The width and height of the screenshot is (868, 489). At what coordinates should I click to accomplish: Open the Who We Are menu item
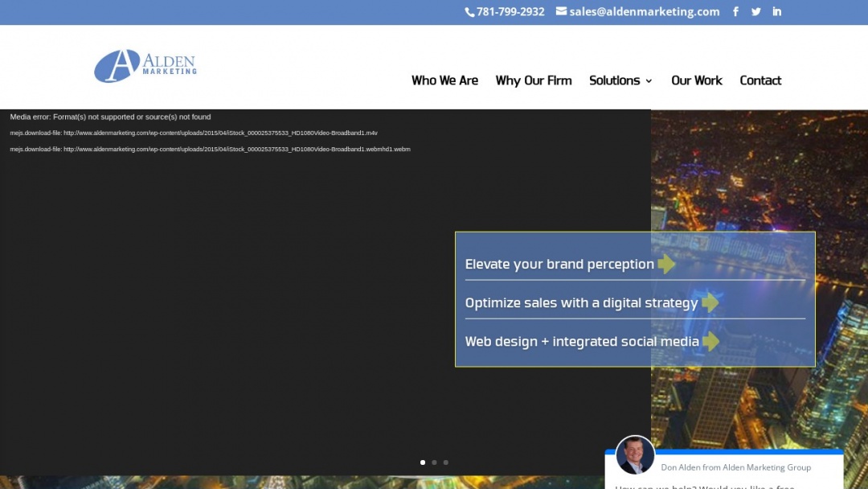(444, 80)
